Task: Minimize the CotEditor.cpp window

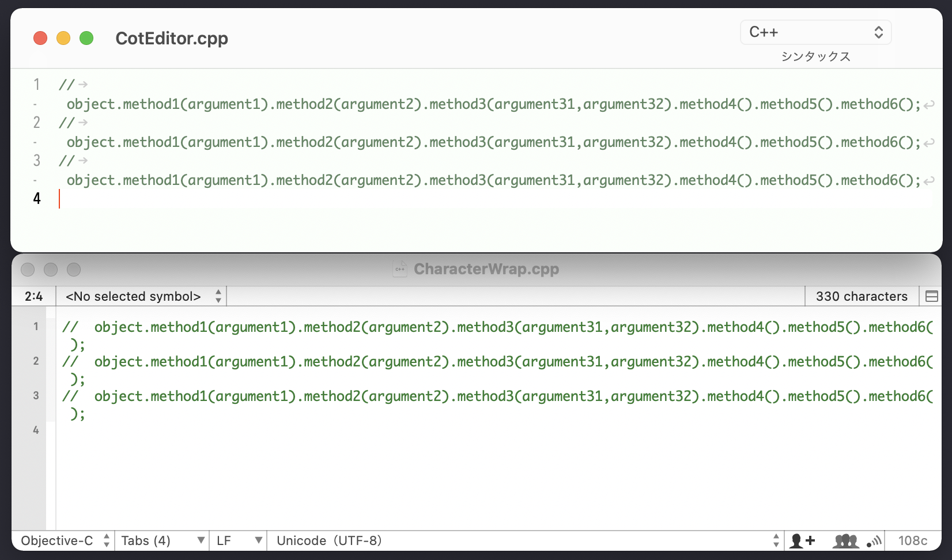Action: [63, 38]
